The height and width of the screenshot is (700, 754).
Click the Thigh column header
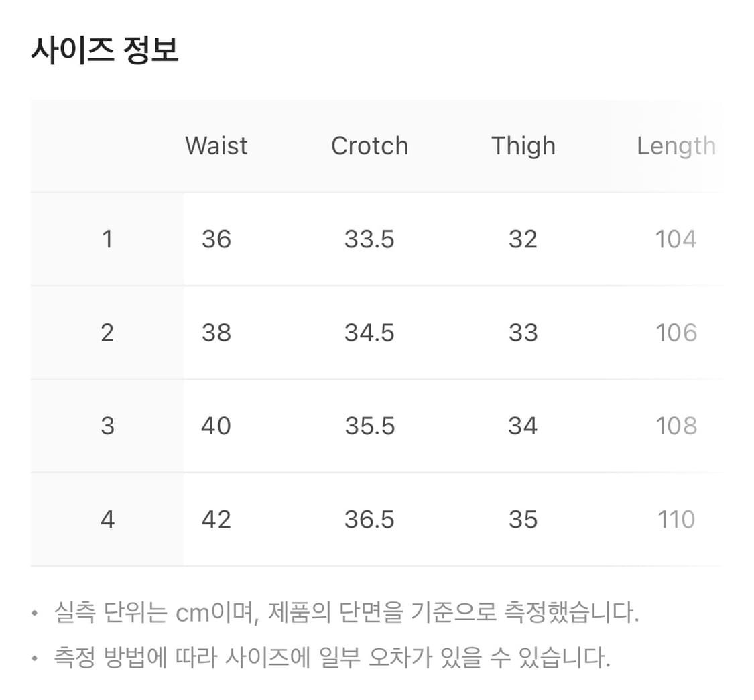[x=523, y=146]
